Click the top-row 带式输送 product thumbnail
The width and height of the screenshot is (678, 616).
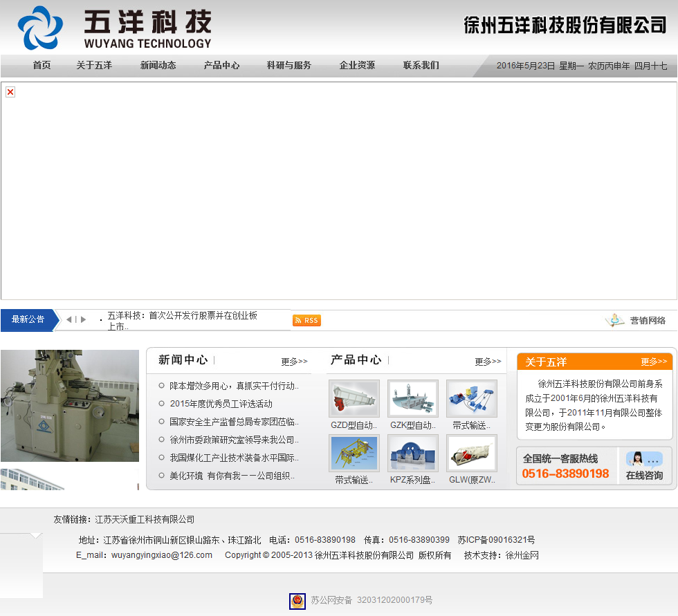pos(472,398)
